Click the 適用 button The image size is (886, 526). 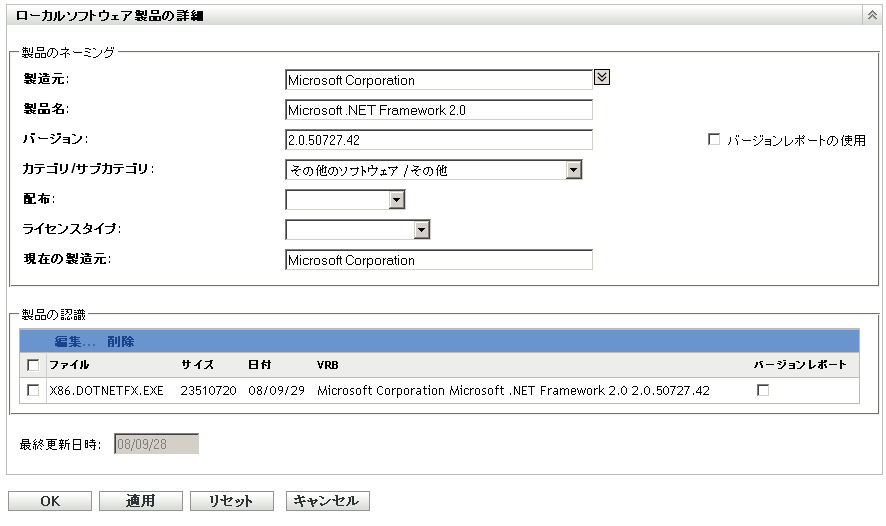click(141, 501)
